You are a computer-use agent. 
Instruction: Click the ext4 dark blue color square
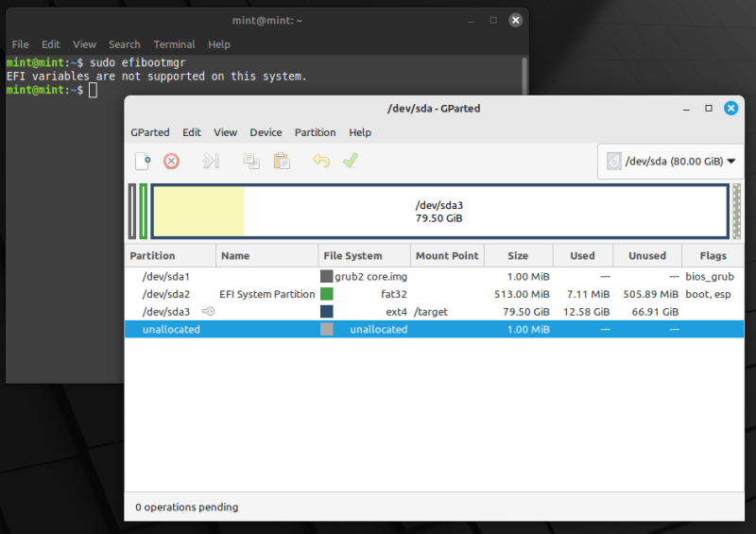click(x=326, y=311)
